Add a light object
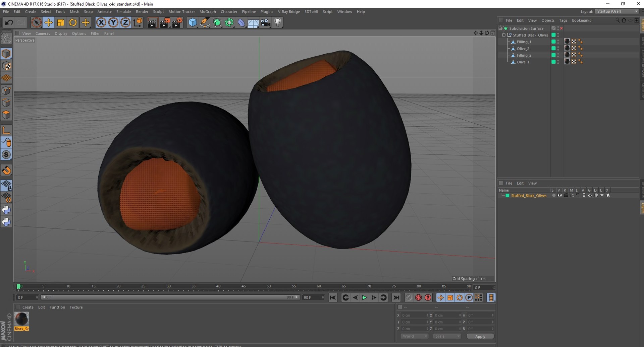The image size is (644, 347). (x=278, y=22)
